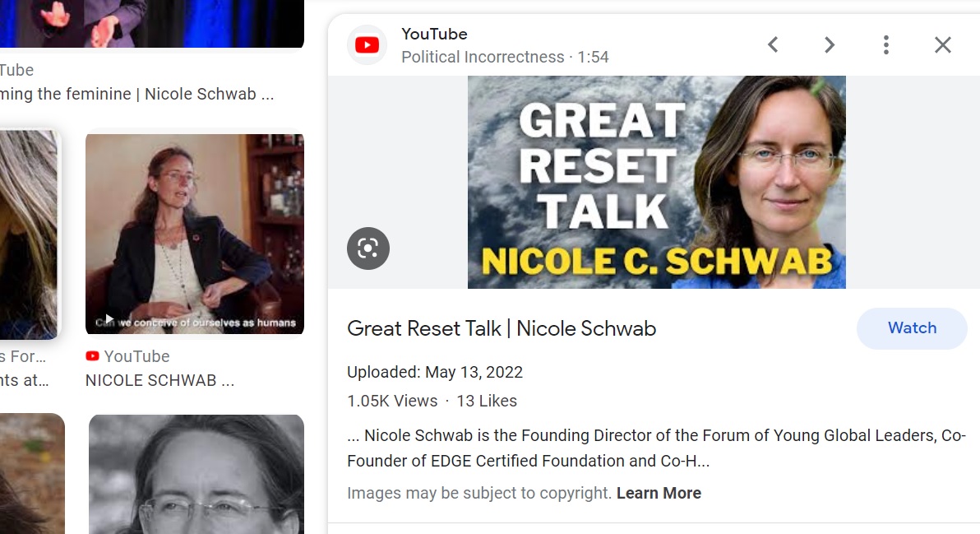Image resolution: width=980 pixels, height=534 pixels.
Task: Open the three-dot more options menu
Action: 885,45
